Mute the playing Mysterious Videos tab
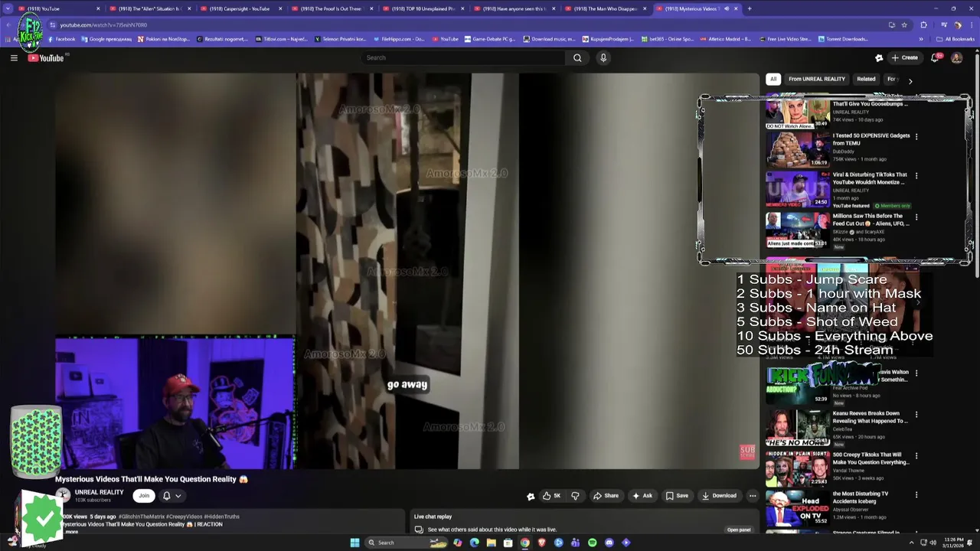The image size is (980, 551). [727, 8]
